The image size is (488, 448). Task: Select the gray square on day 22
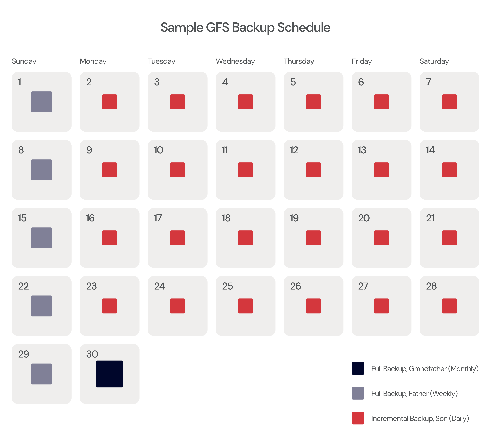pos(42,306)
